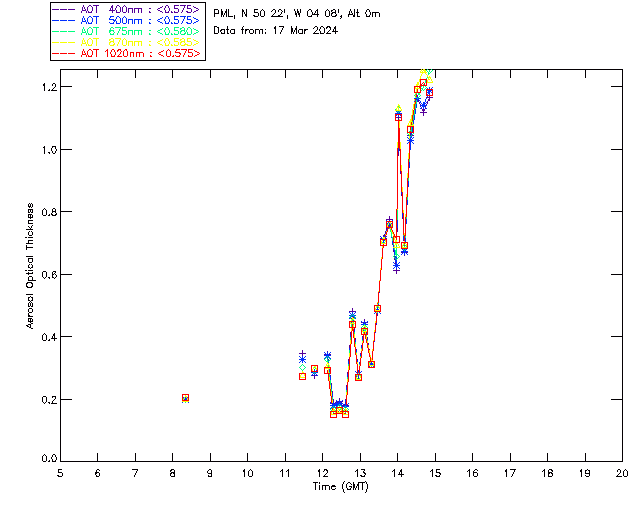
Task: Click the 0.0 y-axis tick label
Action: click(x=48, y=459)
